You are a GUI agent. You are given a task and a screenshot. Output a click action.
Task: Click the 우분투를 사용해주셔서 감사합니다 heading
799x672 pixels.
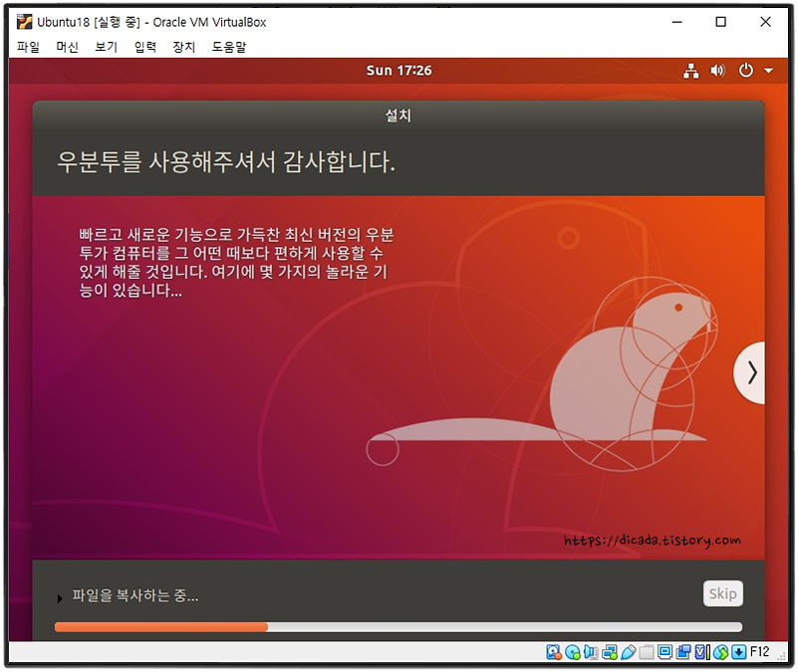tap(226, 162)
